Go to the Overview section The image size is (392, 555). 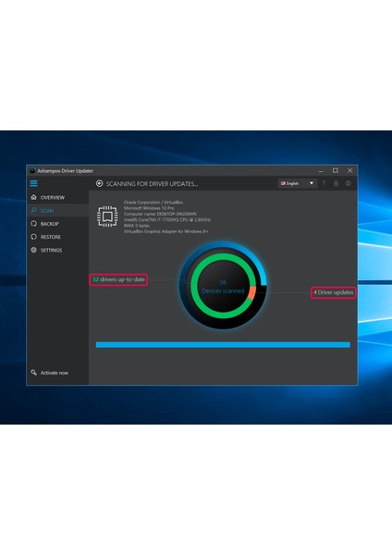(57, 198)
